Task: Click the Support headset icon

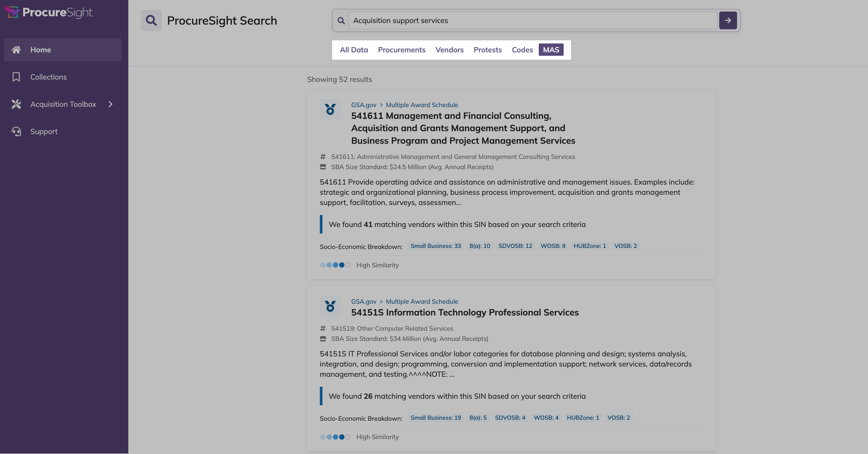Action: tap(16, 132)
